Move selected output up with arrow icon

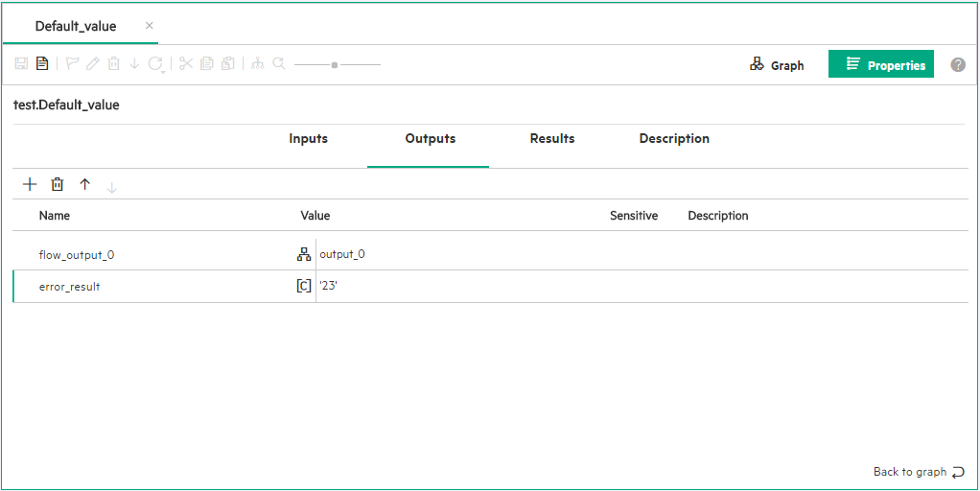(84, 184)
